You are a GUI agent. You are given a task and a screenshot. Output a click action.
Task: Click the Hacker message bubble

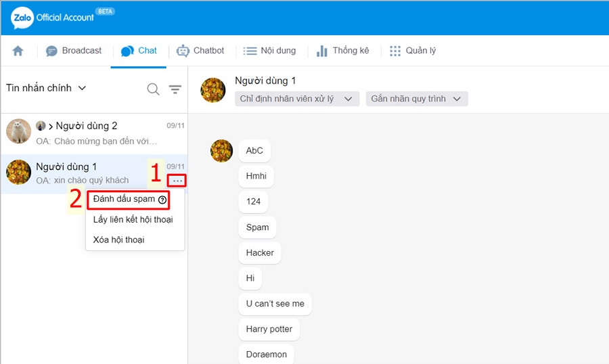pos(260,253)
